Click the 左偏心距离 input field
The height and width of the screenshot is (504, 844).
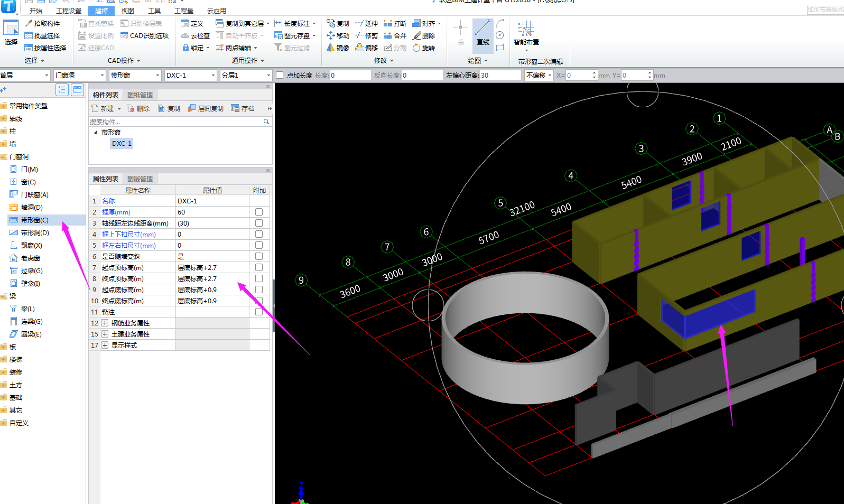tap(500, 75)
